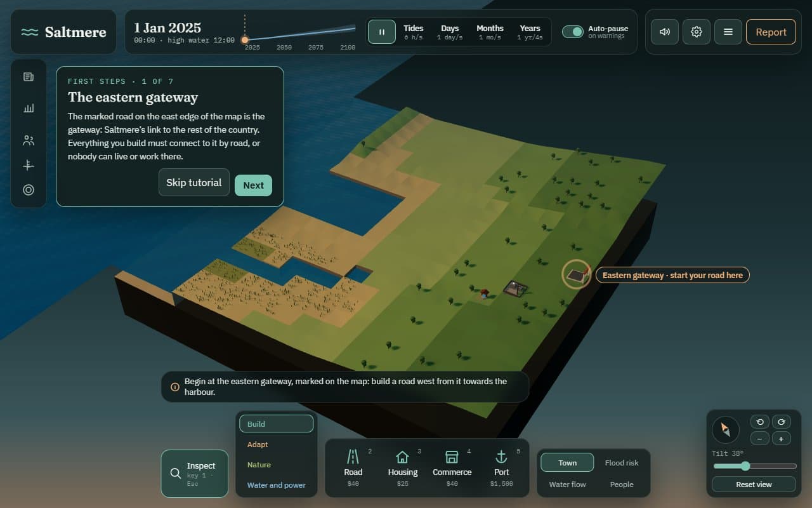Mute sound with the speaker icon
This screenshot has width=812, height=508.
pos(665,32)
